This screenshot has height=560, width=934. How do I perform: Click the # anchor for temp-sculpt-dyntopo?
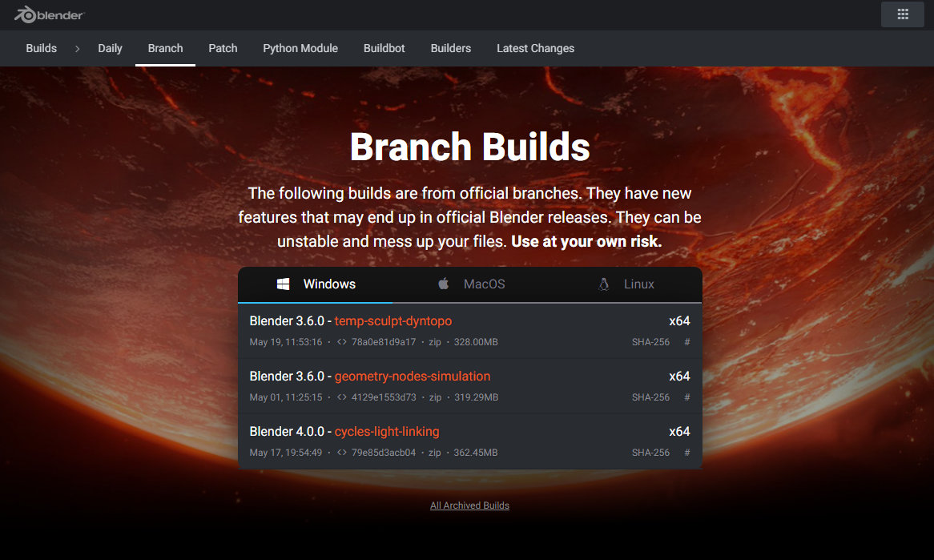(686, 342)
